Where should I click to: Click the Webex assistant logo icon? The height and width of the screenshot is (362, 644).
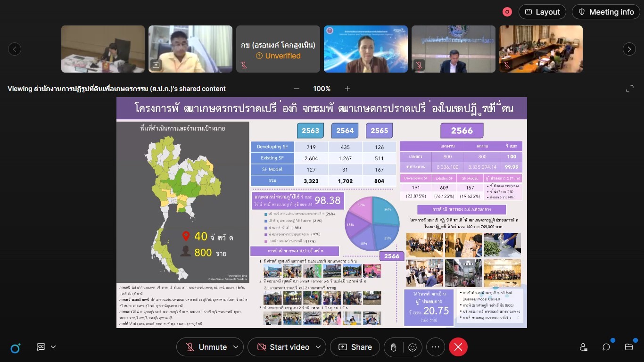(x=15, y=348)
